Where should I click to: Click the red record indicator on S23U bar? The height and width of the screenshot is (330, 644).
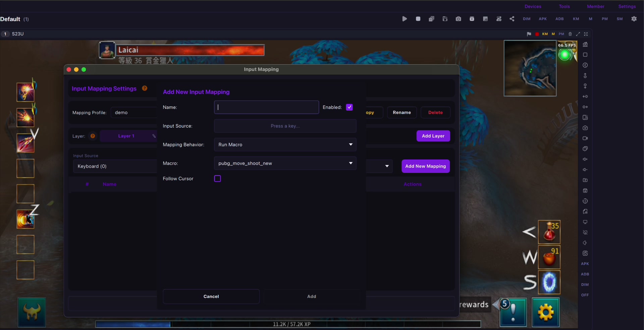tap(537, 34)
